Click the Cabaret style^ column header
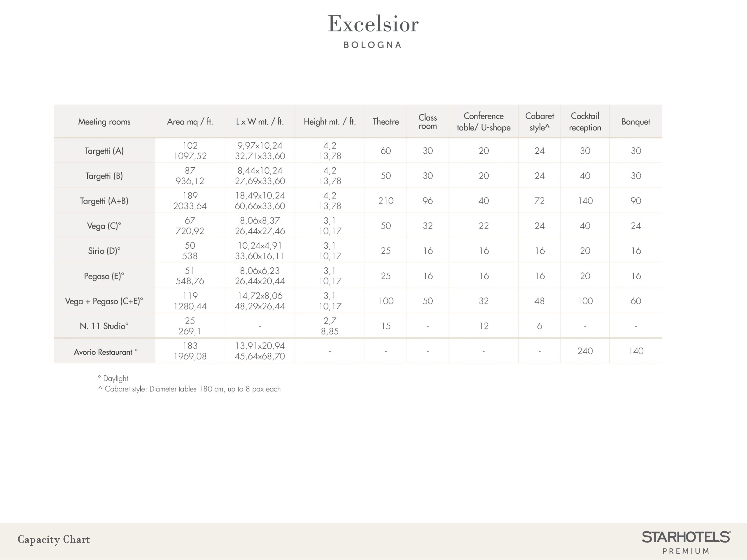Image resolution: width=747 pixels, height=560 pixels. (539, 122)
